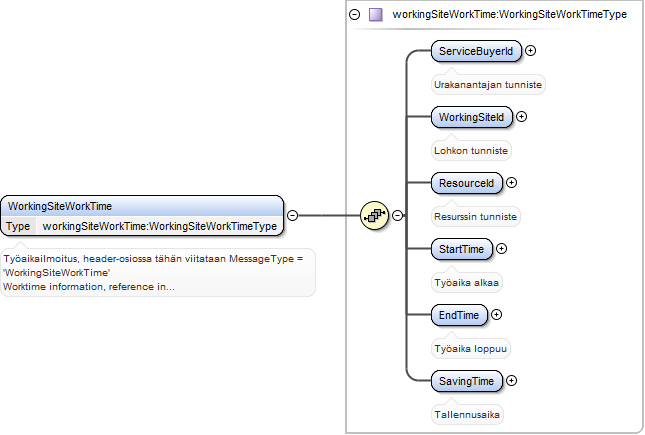Select the ServiceBuyerId element node

[476, 51]
